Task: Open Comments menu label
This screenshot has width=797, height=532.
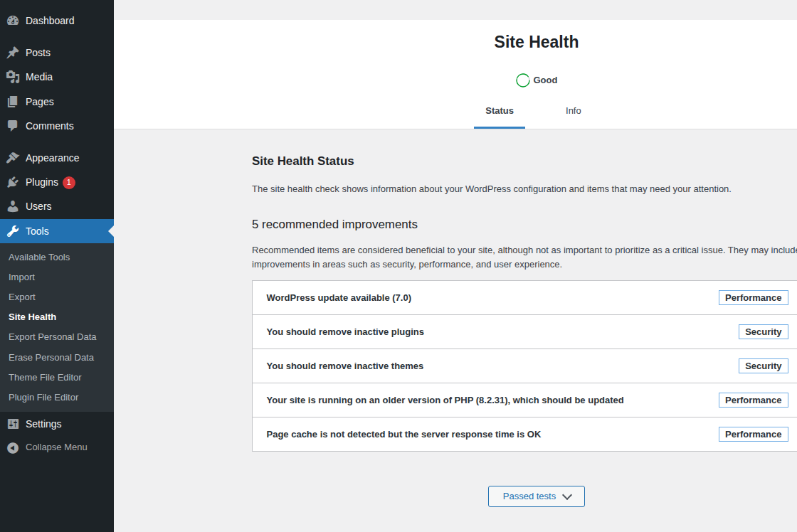Action: pyautogui.click(x=50, y=126)
